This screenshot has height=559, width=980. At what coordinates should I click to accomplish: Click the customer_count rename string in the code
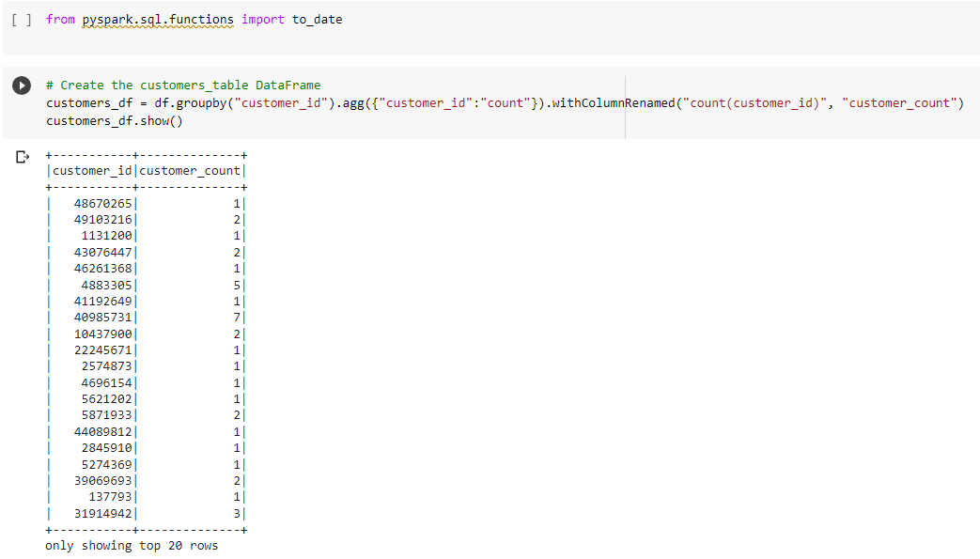pos(897,102)
